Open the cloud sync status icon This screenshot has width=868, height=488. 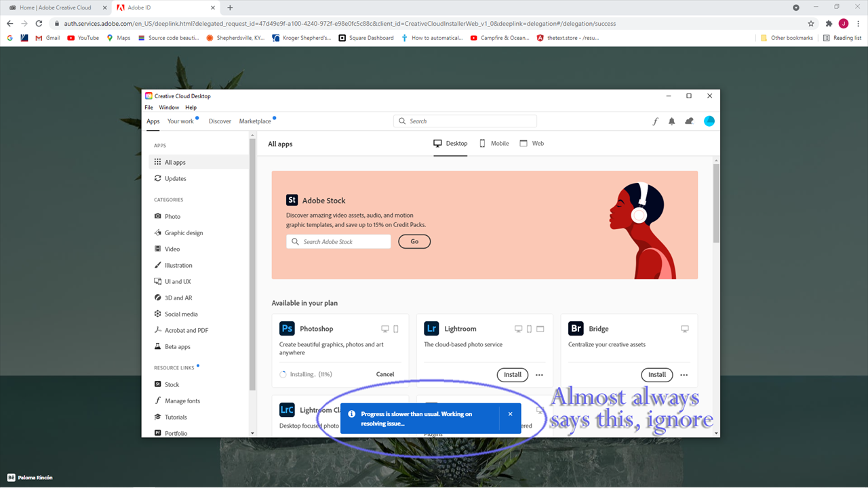(689, 121)
